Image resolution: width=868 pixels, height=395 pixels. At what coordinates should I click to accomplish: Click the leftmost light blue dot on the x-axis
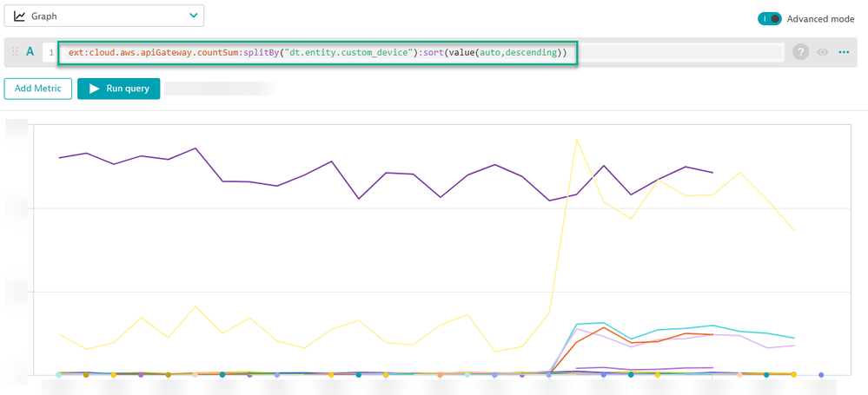[x=58, y=374]
